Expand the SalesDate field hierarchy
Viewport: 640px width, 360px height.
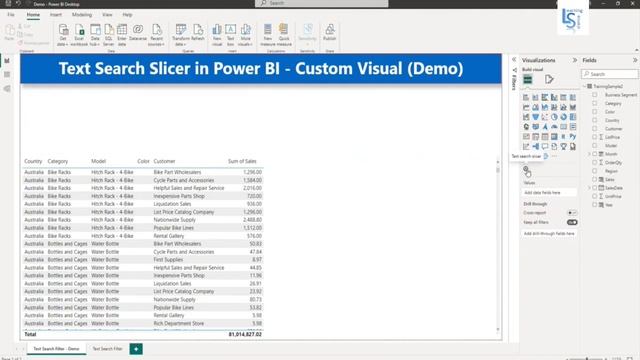[x=589, y=188]
